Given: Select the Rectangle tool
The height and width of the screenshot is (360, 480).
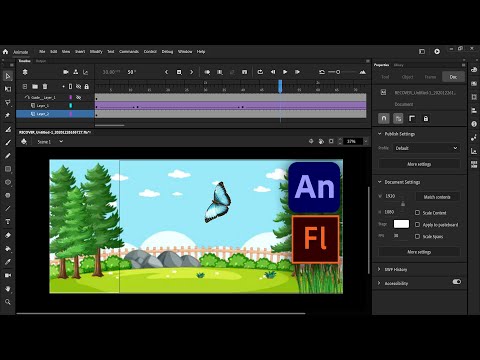Looking at the screenshot, I should [8, 169].
